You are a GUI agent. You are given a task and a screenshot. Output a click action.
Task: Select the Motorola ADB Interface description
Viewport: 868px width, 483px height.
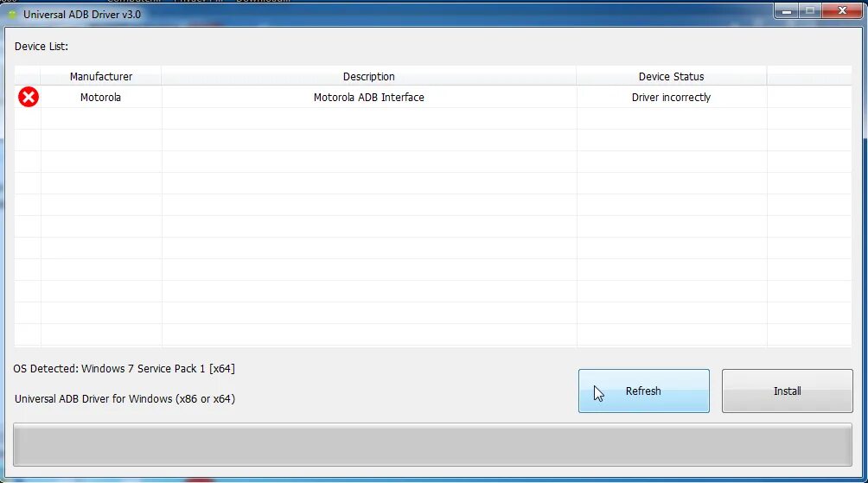coord(368,98)
